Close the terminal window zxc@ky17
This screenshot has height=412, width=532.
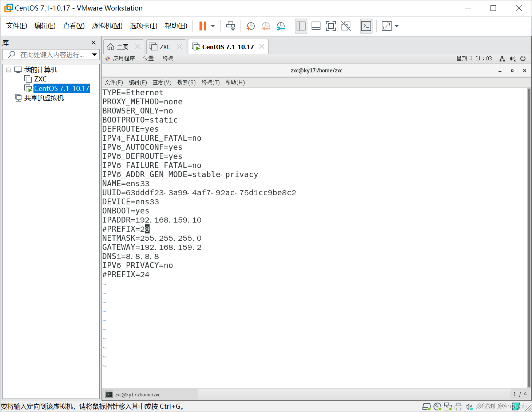[x=525, y=71]
